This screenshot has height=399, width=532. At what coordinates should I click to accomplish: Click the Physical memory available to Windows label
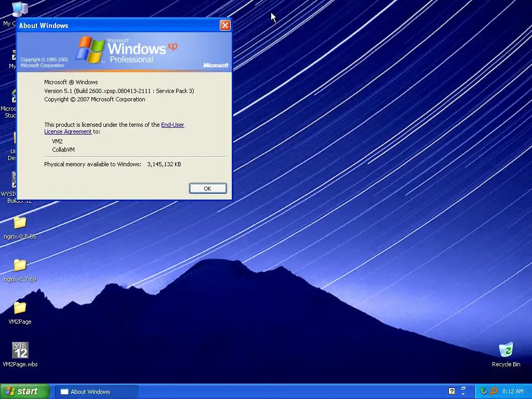(x=92, y=164)
